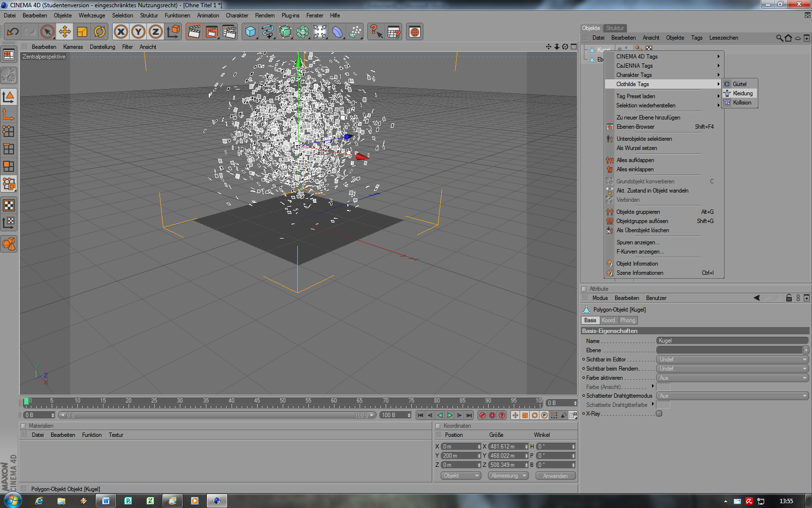The height and width of the screenshot is (508, 812).
Task: Click Szene Informationen menu entry
Action: tap(664, 273)
